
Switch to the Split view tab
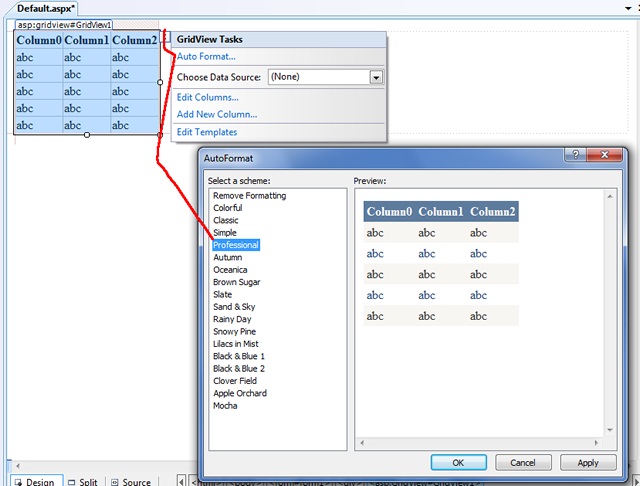(83, 481)
